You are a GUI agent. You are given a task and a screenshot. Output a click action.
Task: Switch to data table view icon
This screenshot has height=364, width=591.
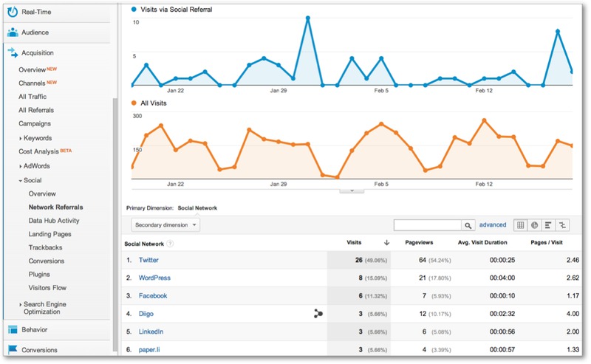click(x=520, y=225)
